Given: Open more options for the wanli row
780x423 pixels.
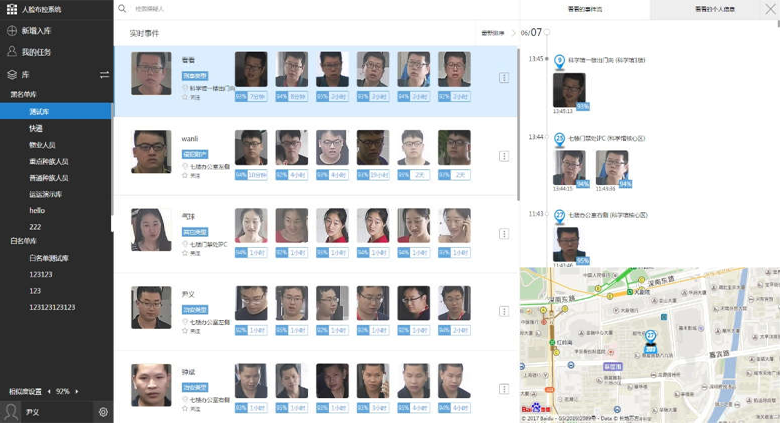Looking at the screenshot, I should click(504, 156).
